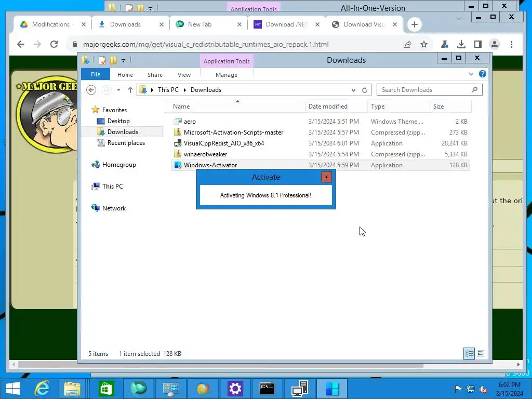Open browser profile avatar
Image resolution: width=532 pixels, height=399 pixels.
[495, 44]
